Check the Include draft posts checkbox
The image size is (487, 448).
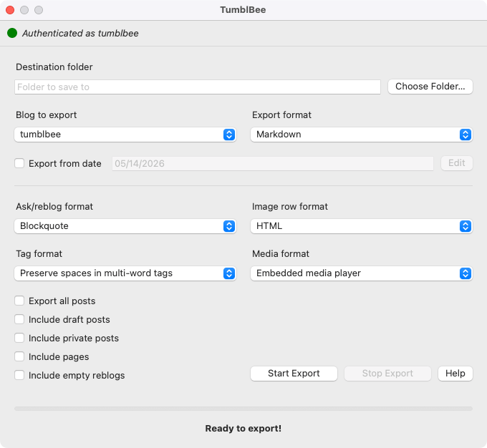coord(19,319)
